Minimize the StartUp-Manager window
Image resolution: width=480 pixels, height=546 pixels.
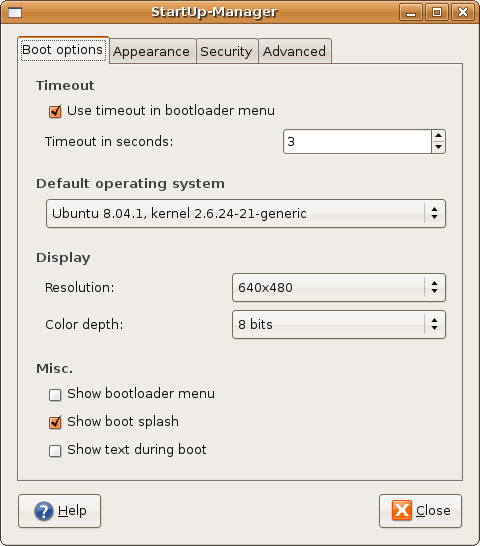[411, 13]
